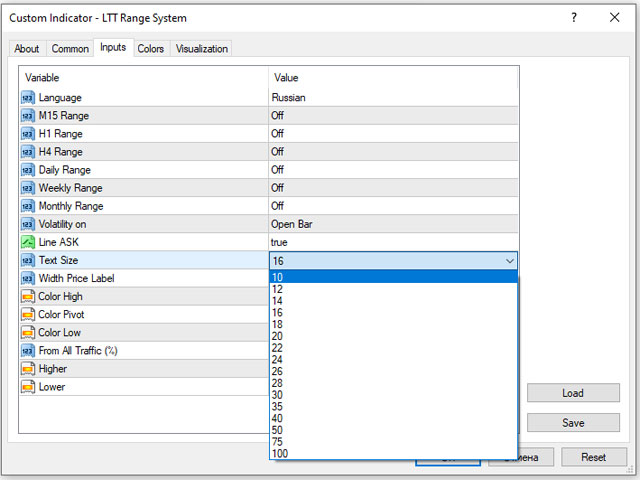640x480 pixels.
Task: Choose 10 in the Text Size list
Action: [x=393, y=277]
